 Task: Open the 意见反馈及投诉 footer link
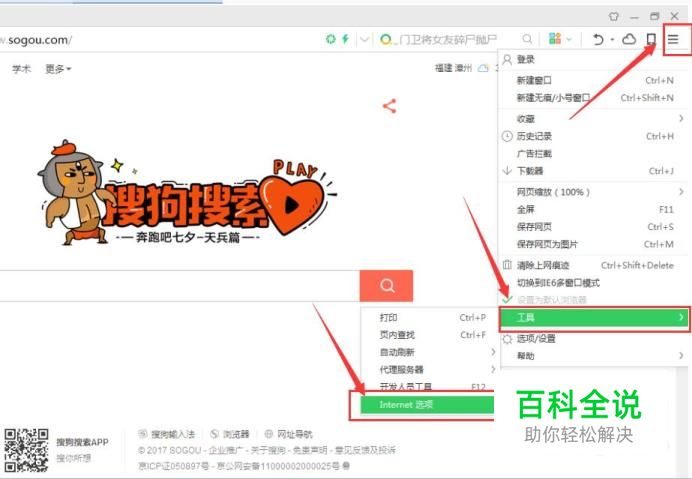click(365, 450)
